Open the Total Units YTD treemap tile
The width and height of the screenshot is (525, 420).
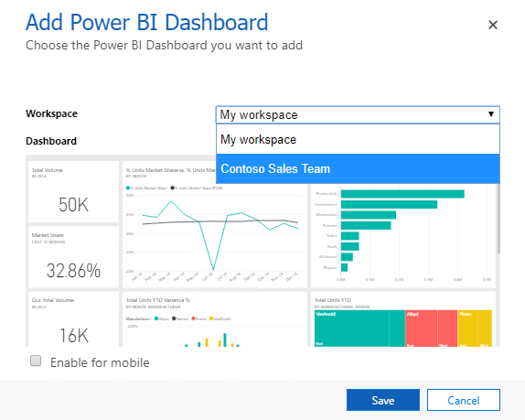tap(403, 319)
